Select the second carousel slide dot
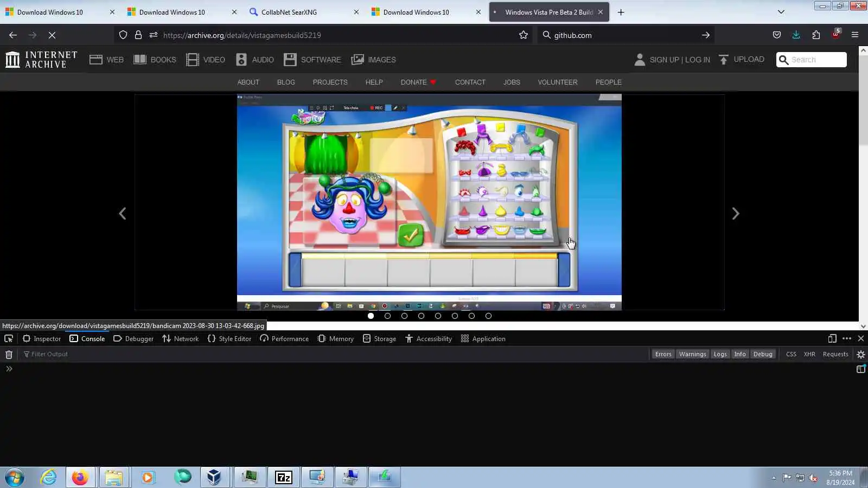Screen dimensions: 868x488 387,316
